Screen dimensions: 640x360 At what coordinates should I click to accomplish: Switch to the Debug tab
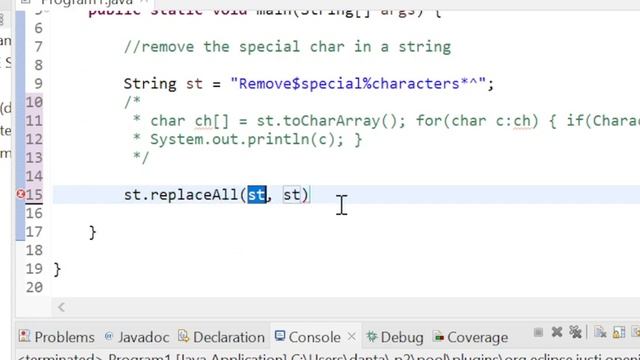[x=395, y=337]
